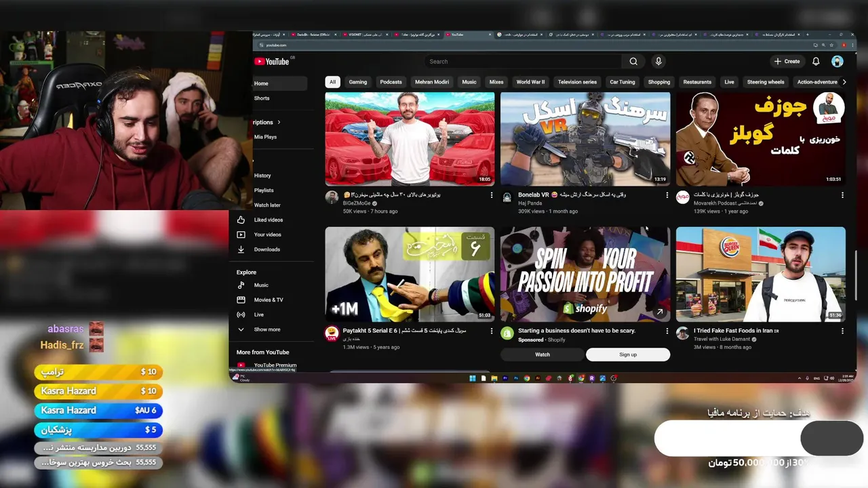Screen dimensions: 868x488
Task: Click Travel with Luke Damant avatar
Action: (x=682, y=333)
